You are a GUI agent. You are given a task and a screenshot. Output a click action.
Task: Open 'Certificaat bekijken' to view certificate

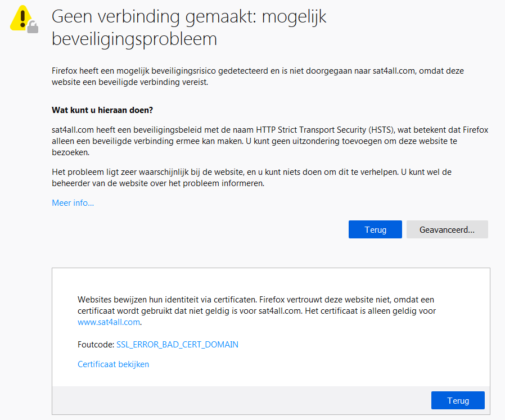[113, 364]
